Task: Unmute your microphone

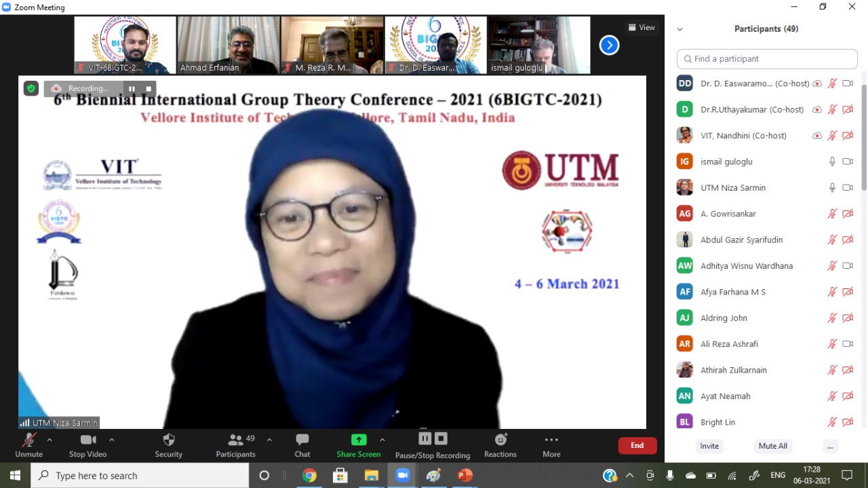Action: (x=29, y=440)
